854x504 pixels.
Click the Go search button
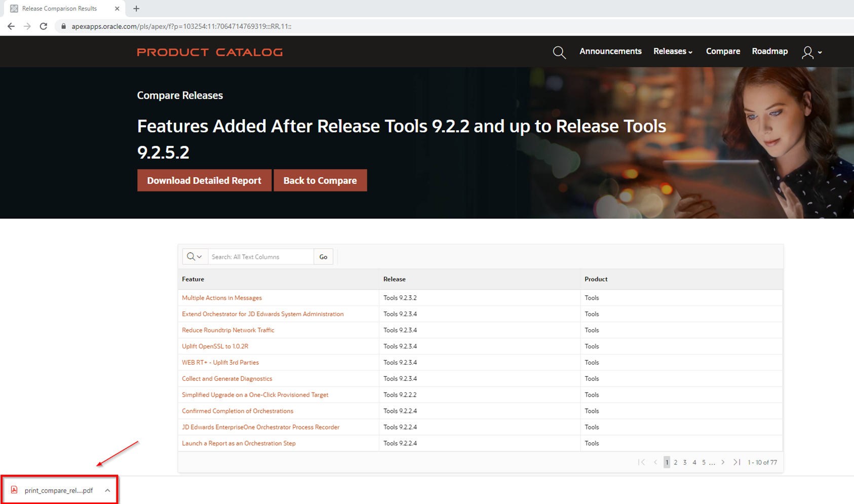pos(323,257)
